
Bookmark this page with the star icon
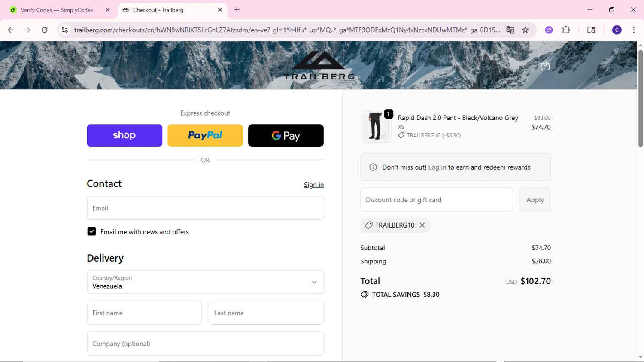pyautogui.click(x=526, y=30)
